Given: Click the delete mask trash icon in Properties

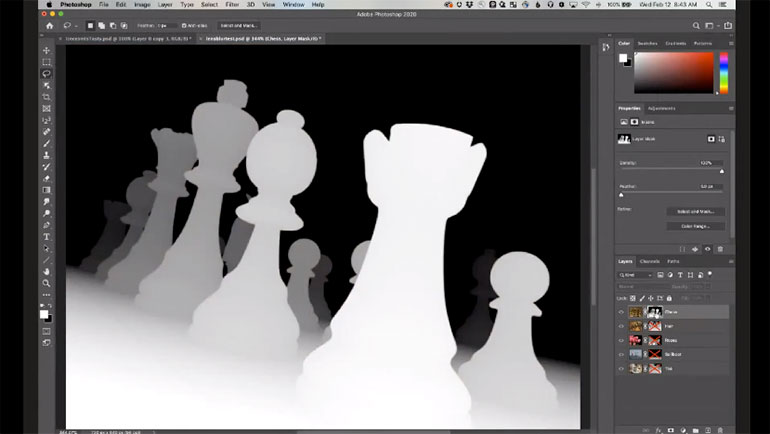Looking at the screenshot, I should [x=721, y=249].
